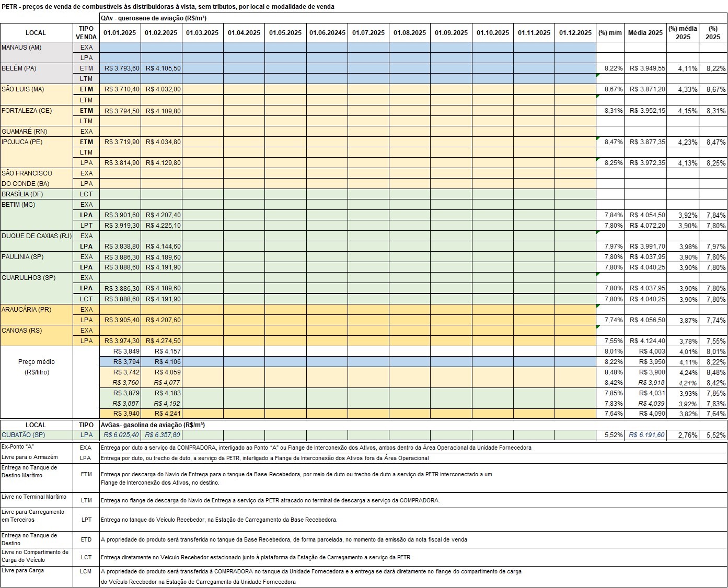Click the average price 'R$ 4,157' cell
Image resolution: width=728 pixels, height=588 pixels.
161,351
